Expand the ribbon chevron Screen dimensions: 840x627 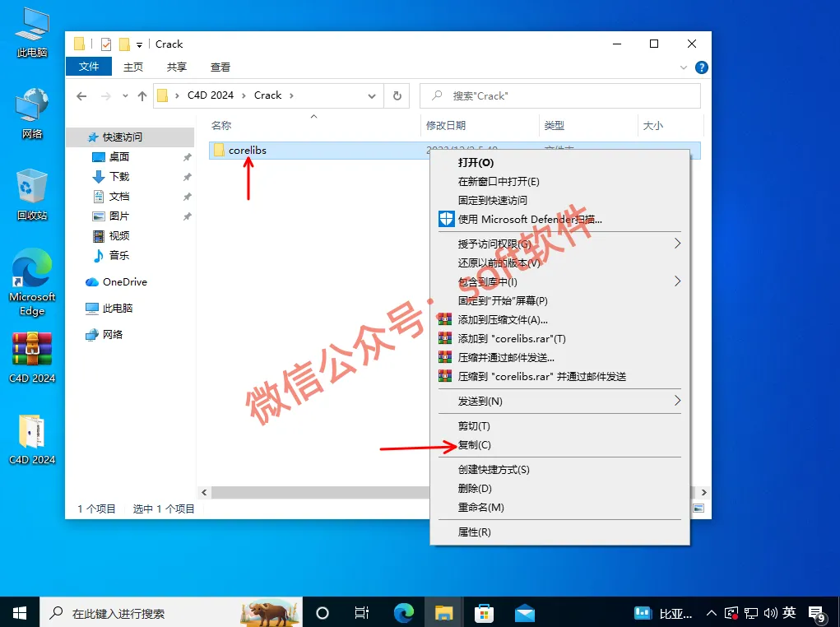click(683, 67)
